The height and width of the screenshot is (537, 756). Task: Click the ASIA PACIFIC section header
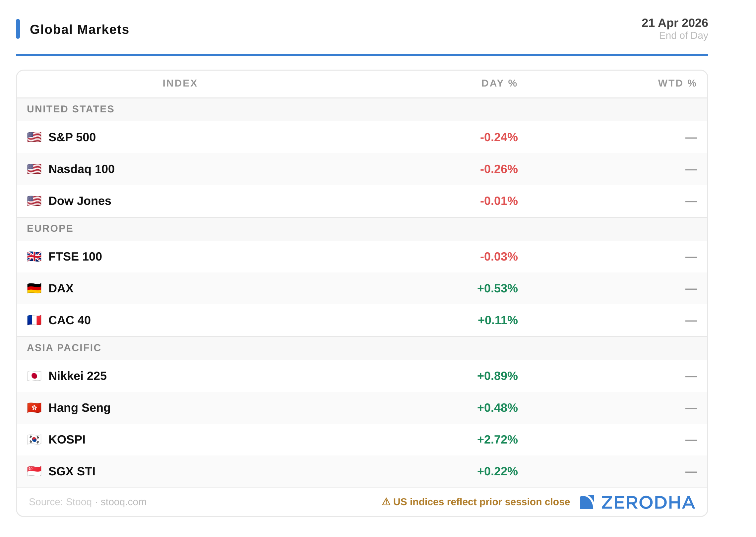pyautogui.click(x=64, y=348)
